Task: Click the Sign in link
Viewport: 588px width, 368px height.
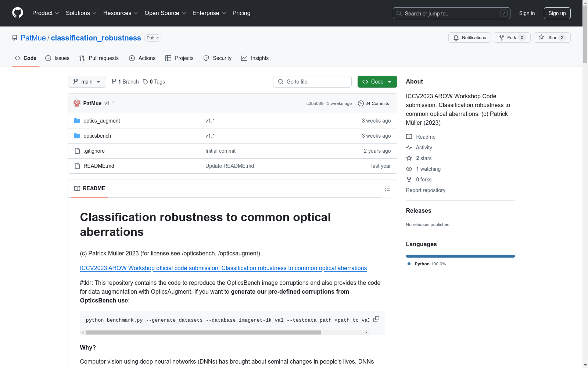Action: point(527,13)
